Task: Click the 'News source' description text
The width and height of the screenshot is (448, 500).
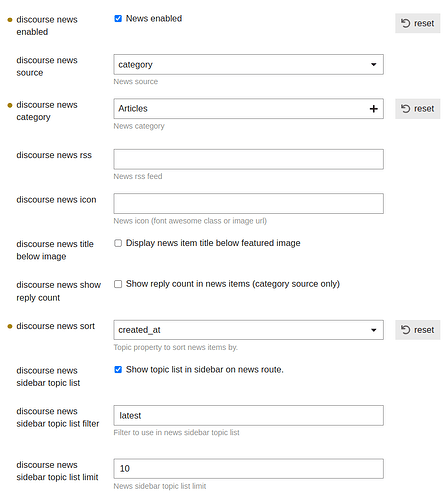Action: click(136, 82)
